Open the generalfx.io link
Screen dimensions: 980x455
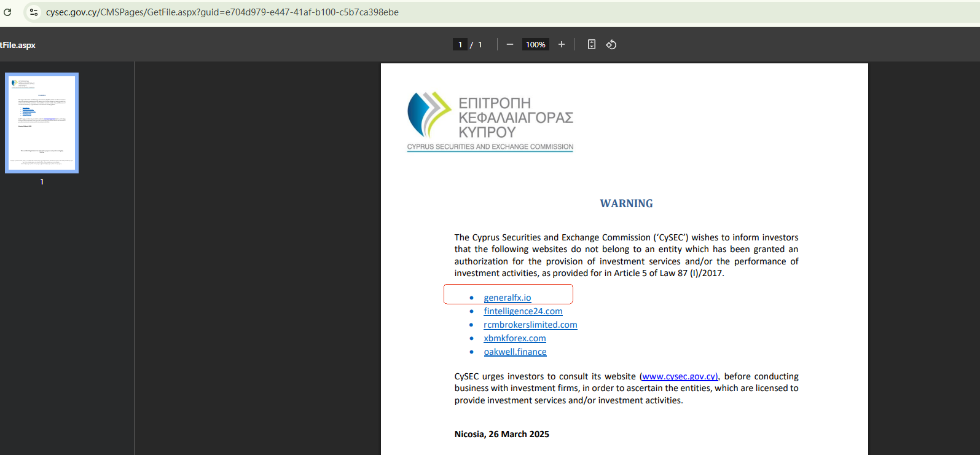508,298
